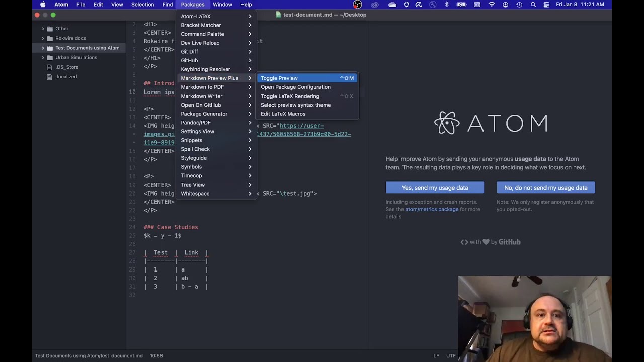
Task: Click cursor position 10:58 in status bar
Action: pos(156,356)
